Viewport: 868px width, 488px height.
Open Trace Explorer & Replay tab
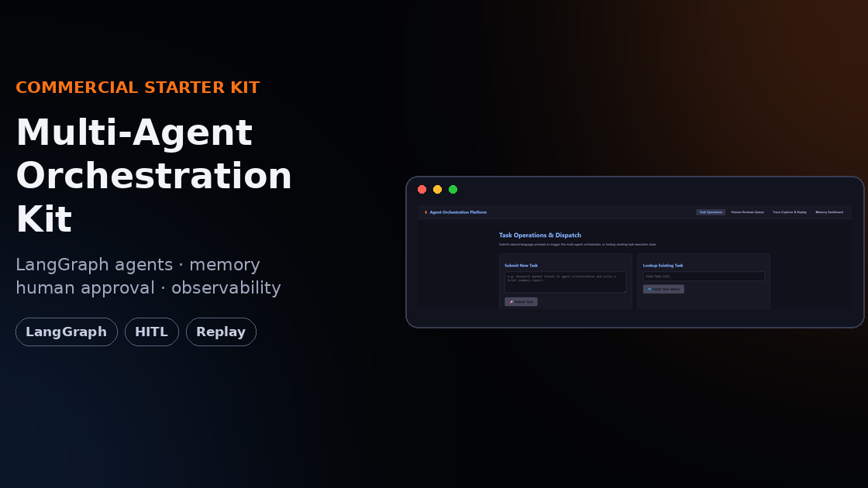click(x=790, y=212)
